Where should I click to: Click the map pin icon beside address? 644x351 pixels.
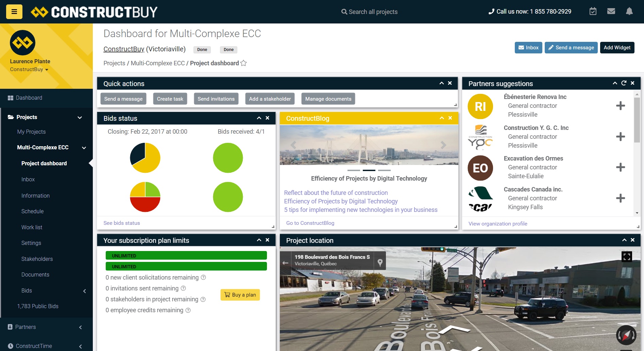tap(380, 263)
